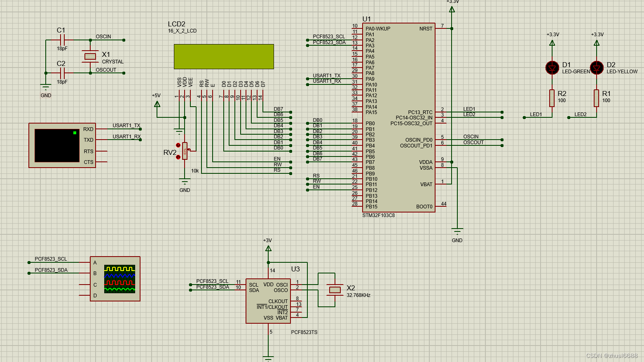644x362 pixels.
Task: Click the oscilloscope channel A waveform display
Action: (119, 268)
